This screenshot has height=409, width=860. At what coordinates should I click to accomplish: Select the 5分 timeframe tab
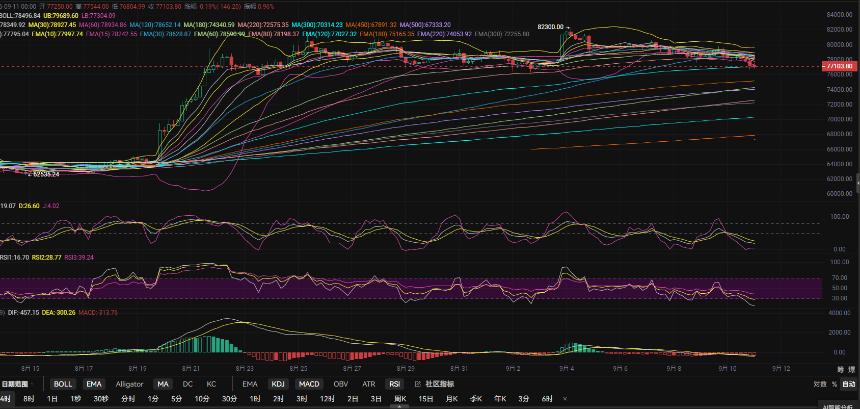pyautogui.click(x=176, y=399)
